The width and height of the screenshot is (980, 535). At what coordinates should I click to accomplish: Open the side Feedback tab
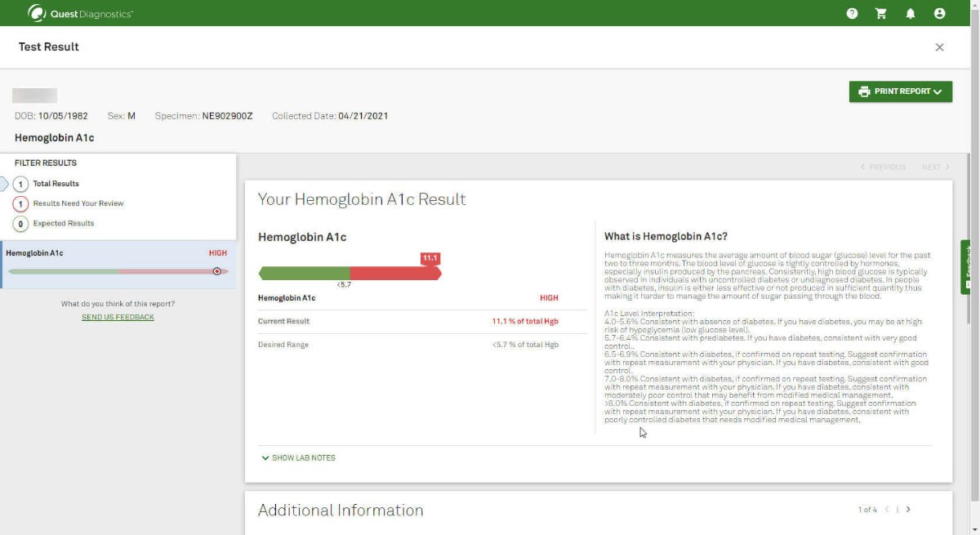tap(969, 267)
